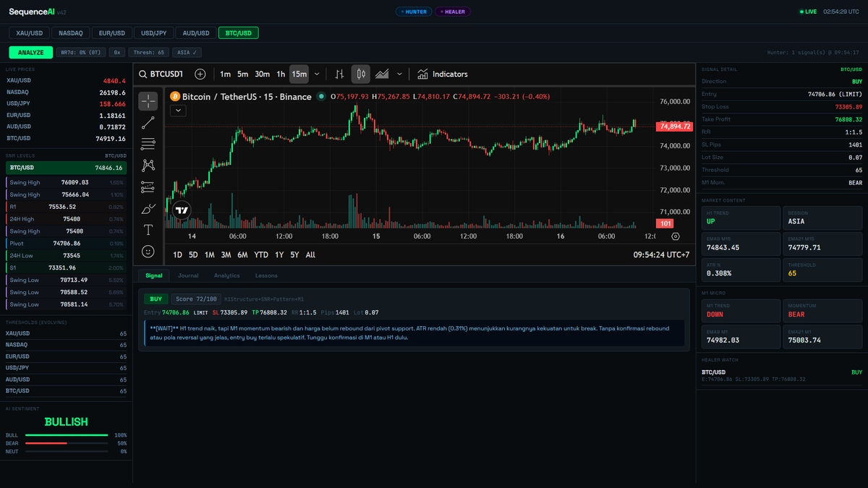Select the brush drawing tool
Screen dimensions: 868x488
148,209
